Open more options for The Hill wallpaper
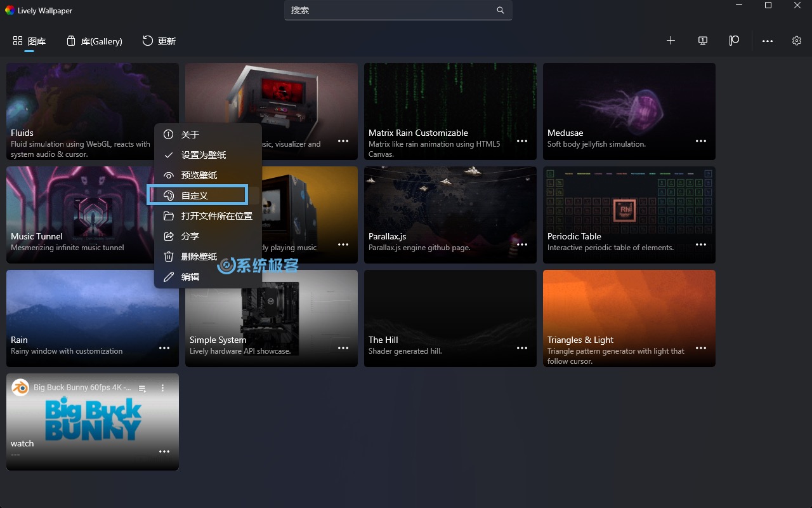The image size is (812, 508). [522, 348]
